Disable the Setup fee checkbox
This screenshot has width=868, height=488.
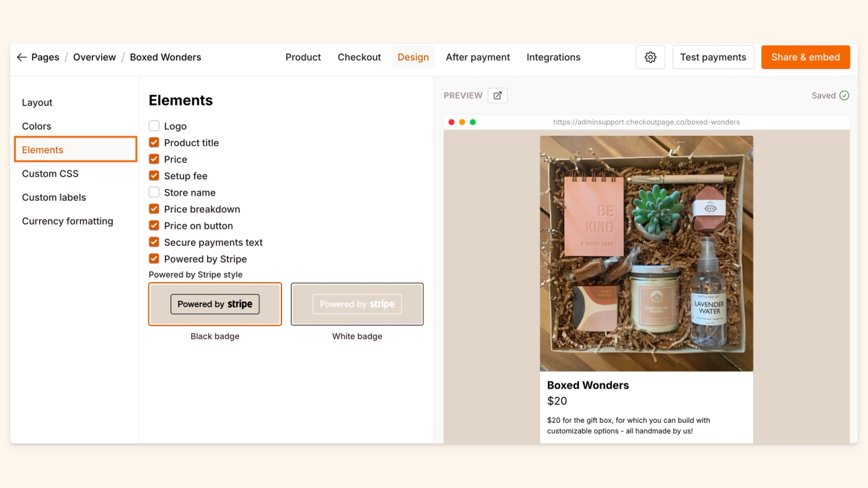(154, 176)
